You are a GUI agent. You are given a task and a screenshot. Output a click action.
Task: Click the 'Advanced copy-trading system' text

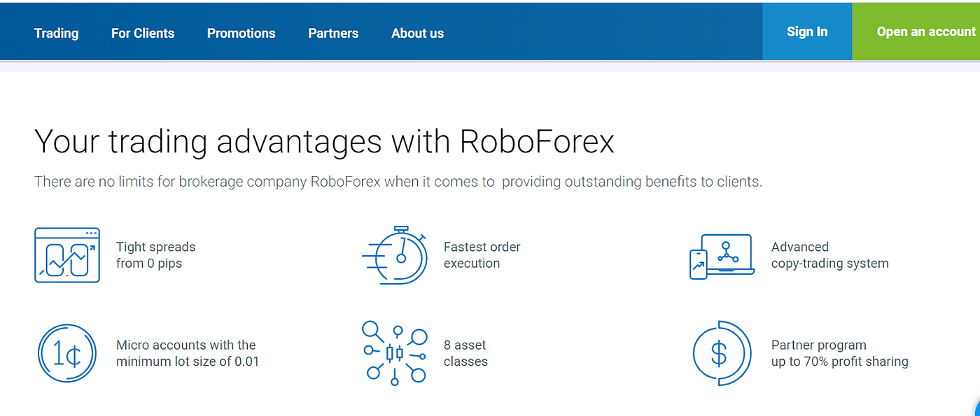pos(830,255)
